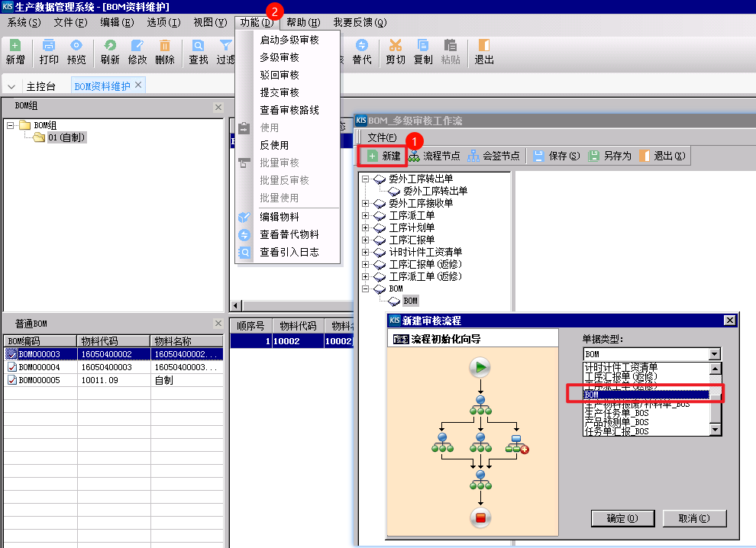Image resolution: width=756 pixels, height=548 pixels.
Task: Click the 取消 button in wizard
Action: click(694, 518)
